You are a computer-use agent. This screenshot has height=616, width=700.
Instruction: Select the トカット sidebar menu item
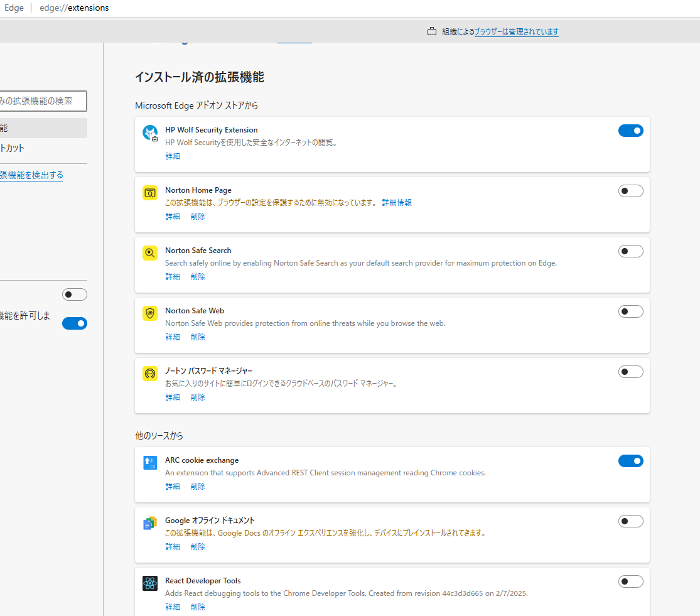click(43, 148)
